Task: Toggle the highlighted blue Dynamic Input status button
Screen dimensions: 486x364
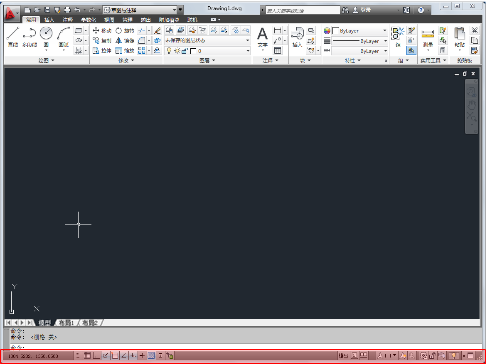Action: [151, 356]
